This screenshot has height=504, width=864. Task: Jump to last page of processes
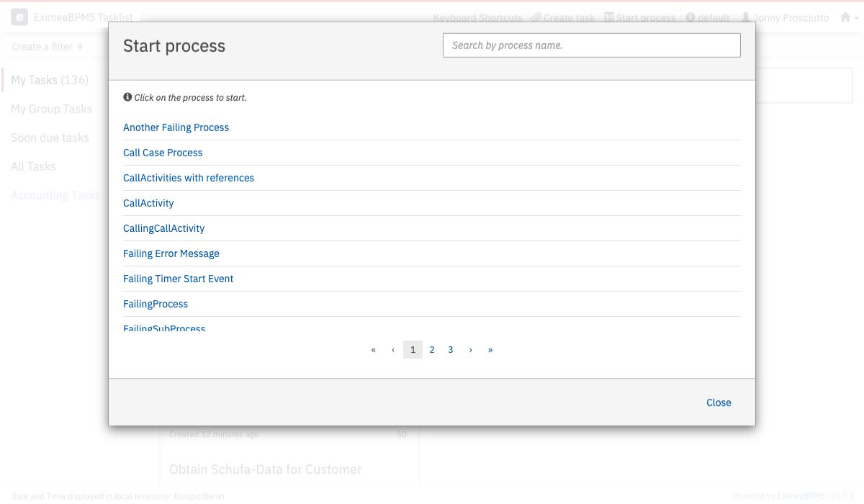tap(490, 350)
